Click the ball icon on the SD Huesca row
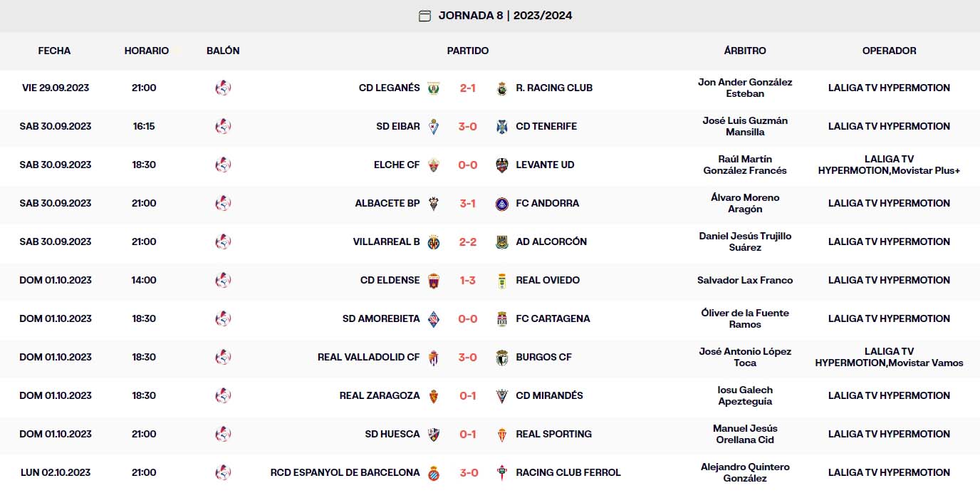 click(x=223, y=434)
